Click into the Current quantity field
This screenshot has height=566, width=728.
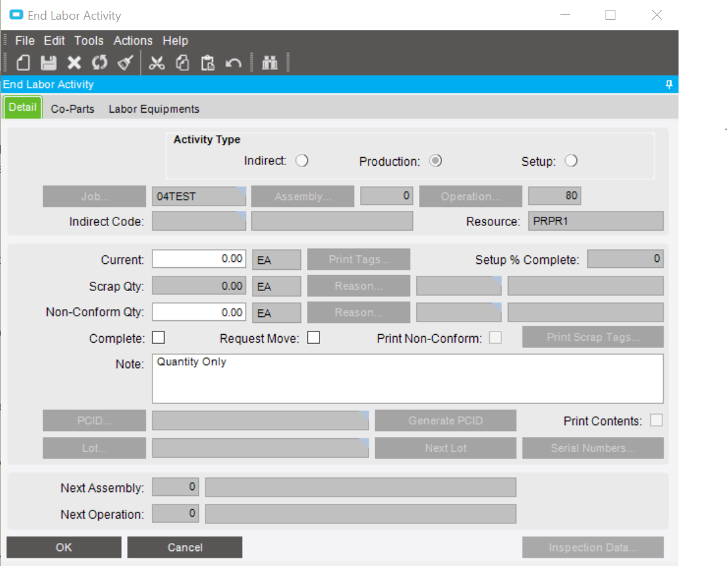199,259
